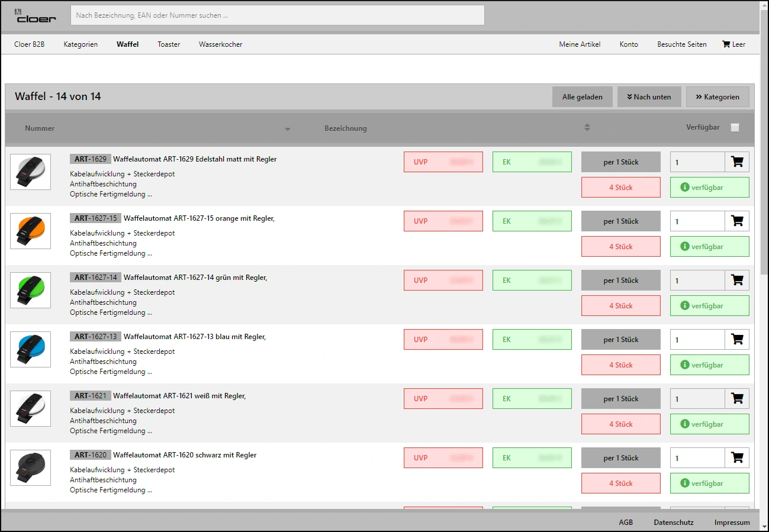The height and width of the screenshot is (532, 769).
Task: Expand the Kategorien button panel
Action: coord(717,97)
